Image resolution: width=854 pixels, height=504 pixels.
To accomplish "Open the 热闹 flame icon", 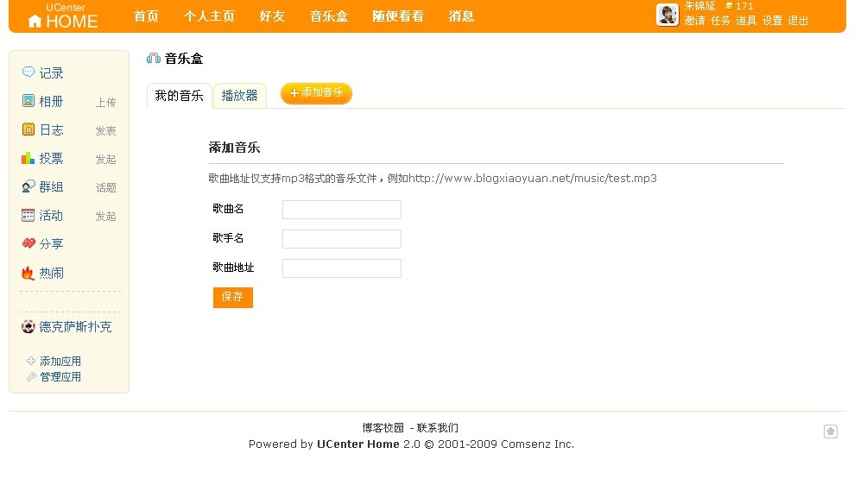I will click(28, 272).
